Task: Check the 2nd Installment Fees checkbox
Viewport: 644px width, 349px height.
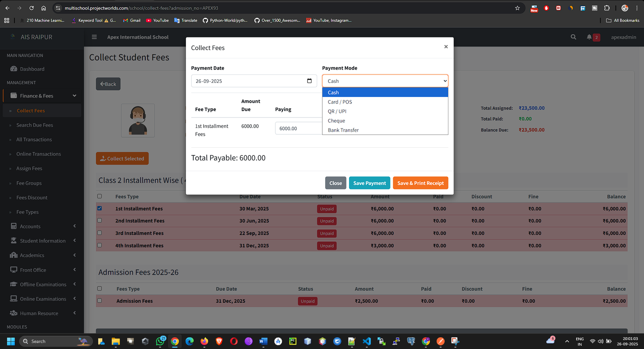Action: click(x=99, y=221)
